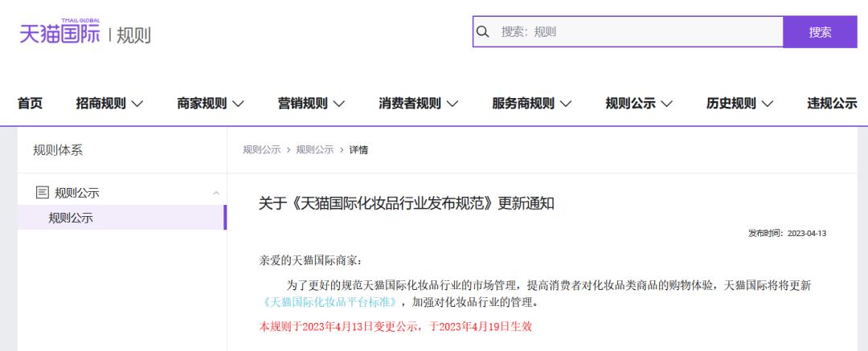Open the 招商规则 menu
This screenshot has width=868, height=351.
tap(109, 103)
